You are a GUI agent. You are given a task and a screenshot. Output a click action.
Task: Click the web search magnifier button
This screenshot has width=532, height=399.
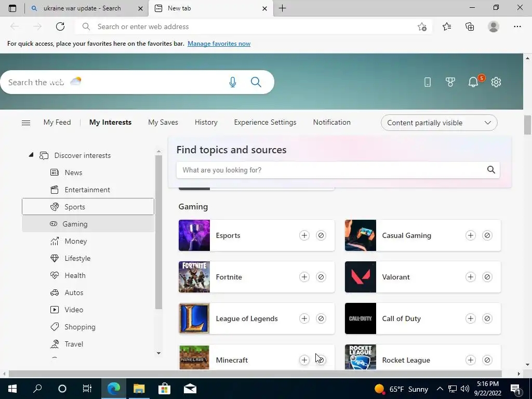click(x=256, y=82)
